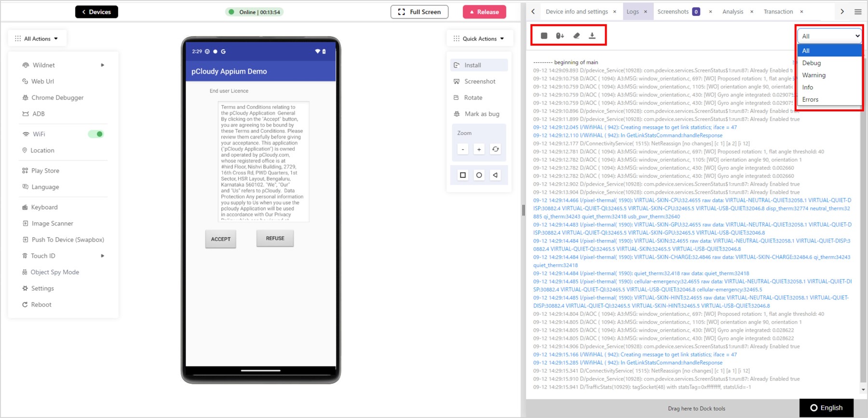Expand the Wildnet submenu arrow
The image size is (868, 418).
(x=102, y=65)
